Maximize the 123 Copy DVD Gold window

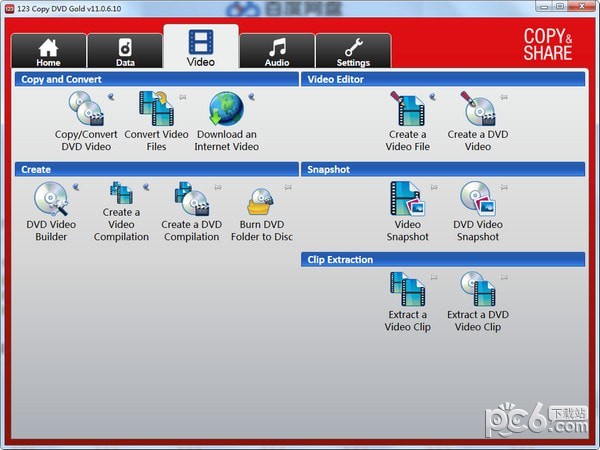(560, 7)
